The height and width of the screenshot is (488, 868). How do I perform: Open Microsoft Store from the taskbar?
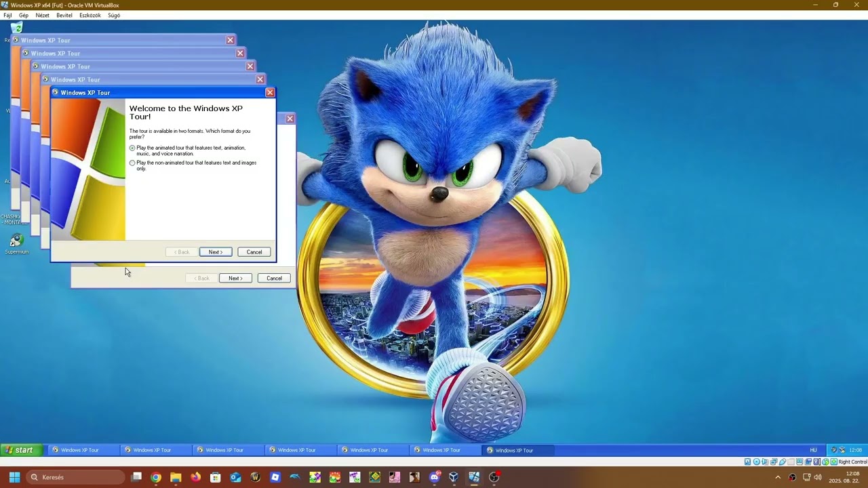tap(216, 477)
